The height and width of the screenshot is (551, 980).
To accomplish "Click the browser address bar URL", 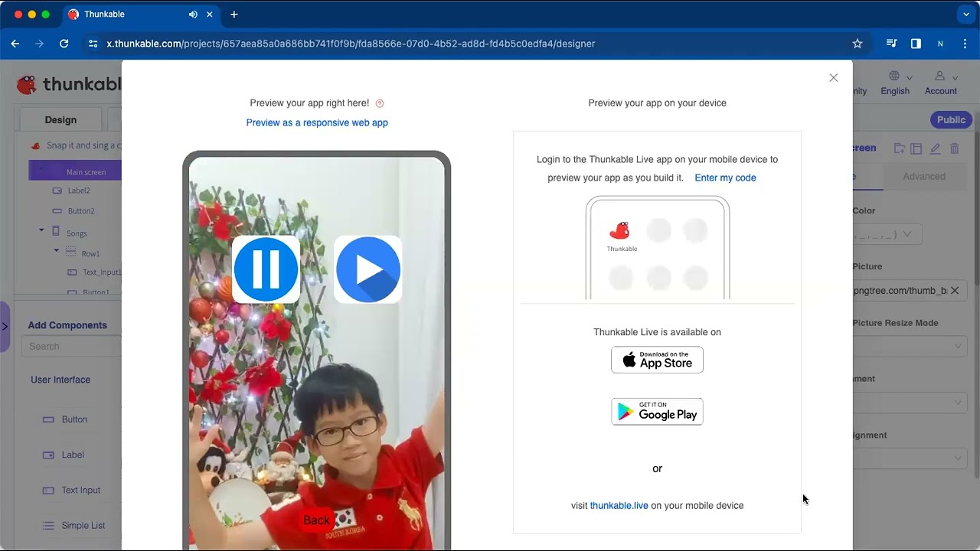I will click(x=351, y=44).
